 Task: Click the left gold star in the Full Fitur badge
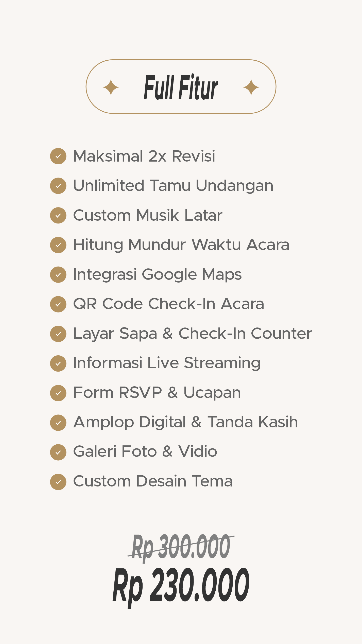pos(111,87)
